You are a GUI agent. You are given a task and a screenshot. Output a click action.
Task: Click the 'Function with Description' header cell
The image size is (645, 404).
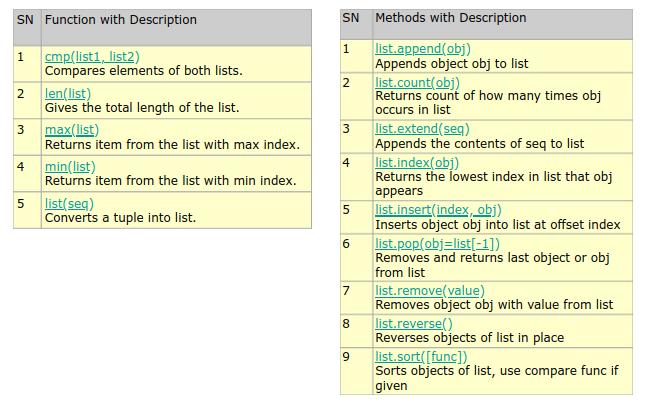pos(176,28)
